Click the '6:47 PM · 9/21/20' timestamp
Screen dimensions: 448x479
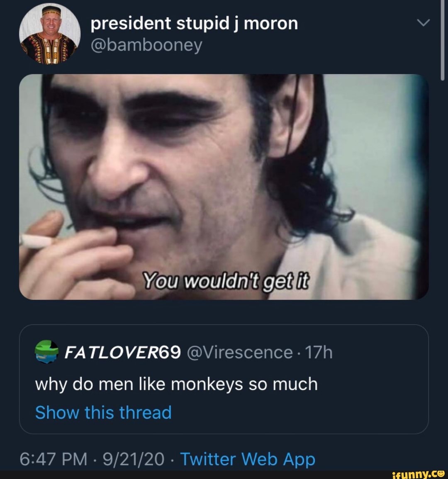tap(91, 459)
